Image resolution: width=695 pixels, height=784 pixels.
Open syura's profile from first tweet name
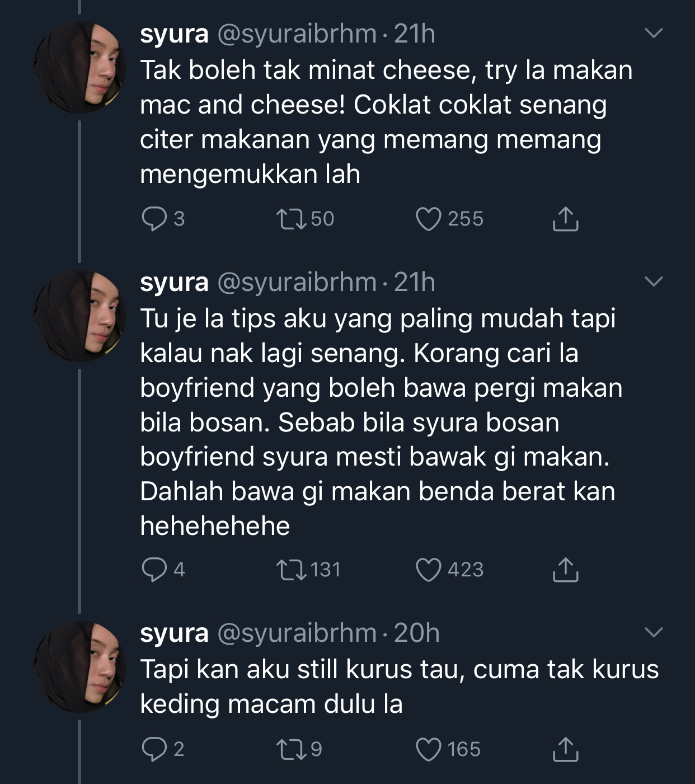[174, 34]
